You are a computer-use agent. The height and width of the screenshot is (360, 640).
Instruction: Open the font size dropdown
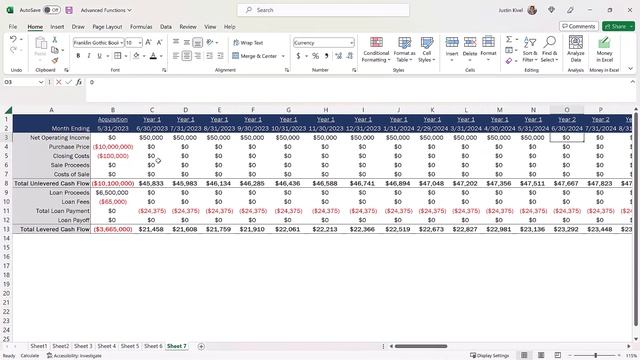[140, 43]
